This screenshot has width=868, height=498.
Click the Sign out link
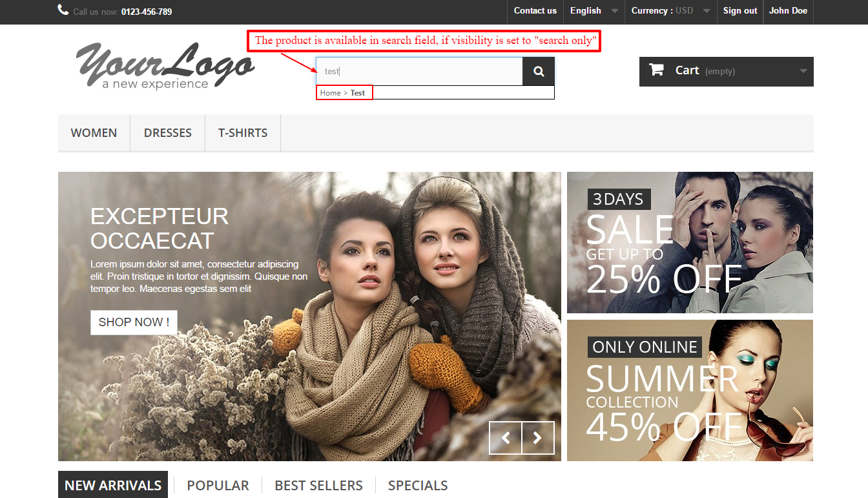coord(740,11)
